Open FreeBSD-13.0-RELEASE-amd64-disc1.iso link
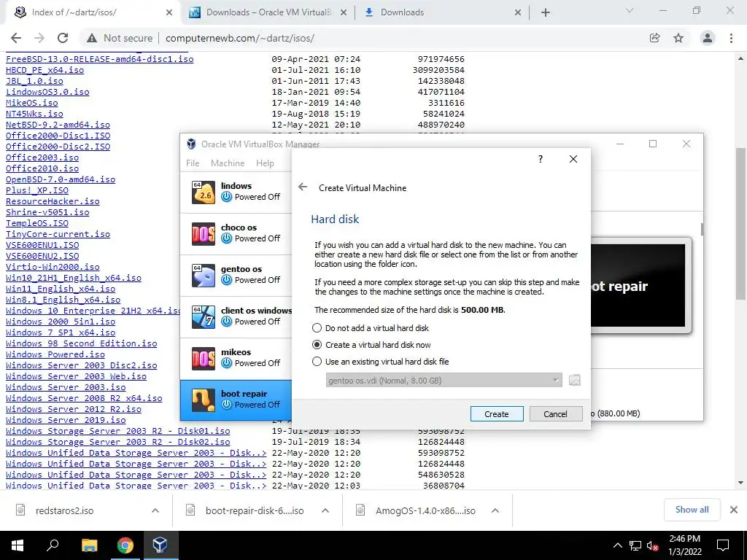747x560 pixels. 99,59
